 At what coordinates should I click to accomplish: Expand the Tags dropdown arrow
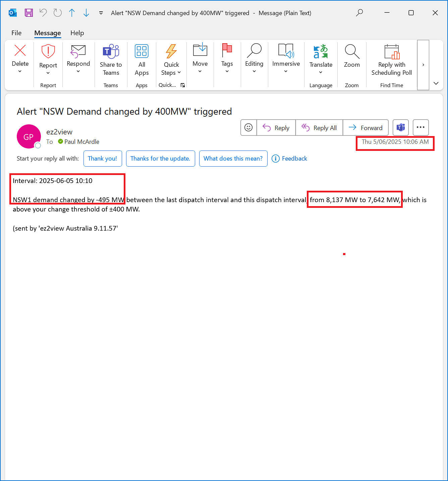click(x=227, y=71)
